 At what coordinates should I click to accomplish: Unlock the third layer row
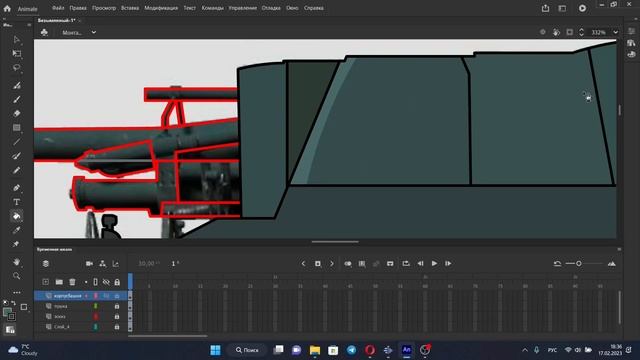coord(117,316)
